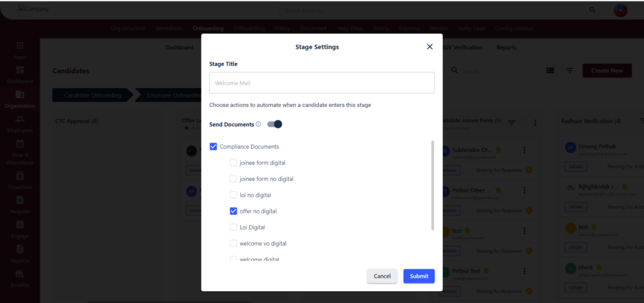644x303 pixels.
Task: Click the search magnifier in top bar
Action: click(592, 10)
